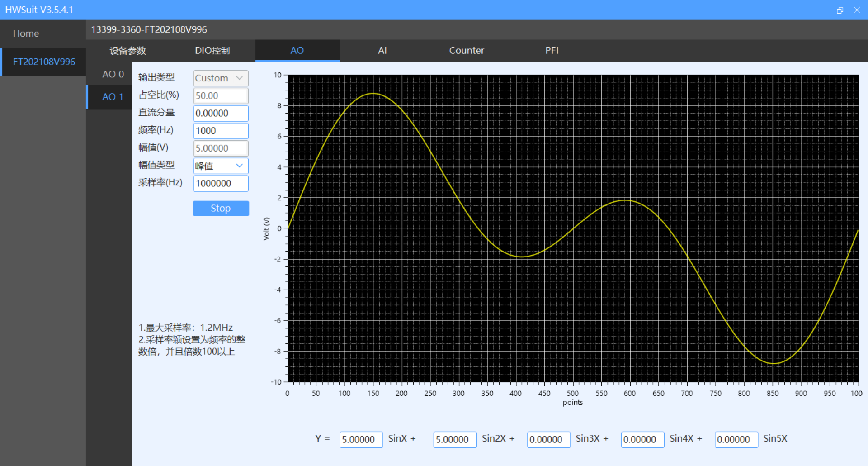This screenshot has width=868, height=466.
Task: Edit the Sin2X coefficient field
Action: pyautogui.click(x=454, y=439)
